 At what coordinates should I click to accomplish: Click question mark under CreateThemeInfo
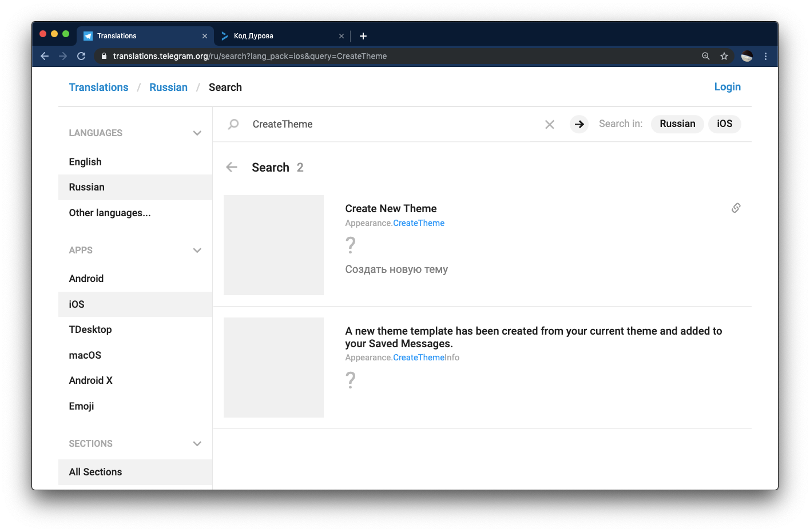pyautogui.click(x=351, y=380)
